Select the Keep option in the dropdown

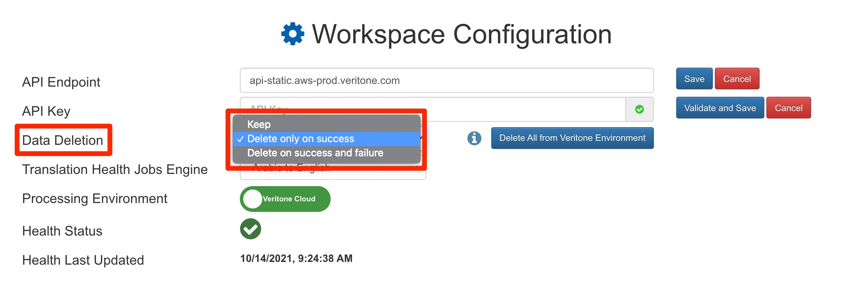coord(259,124)
